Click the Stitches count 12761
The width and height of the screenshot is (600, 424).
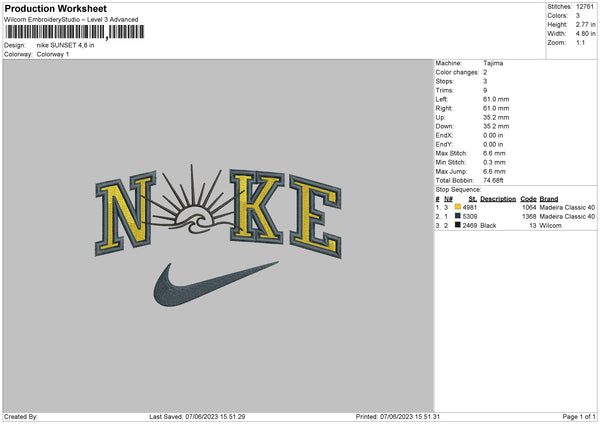pos(585,7)
